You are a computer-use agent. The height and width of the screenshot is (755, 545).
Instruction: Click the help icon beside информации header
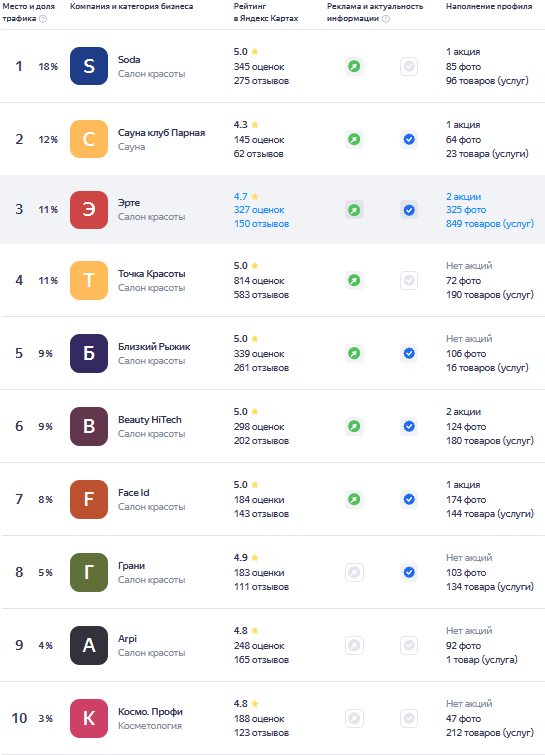386,19
